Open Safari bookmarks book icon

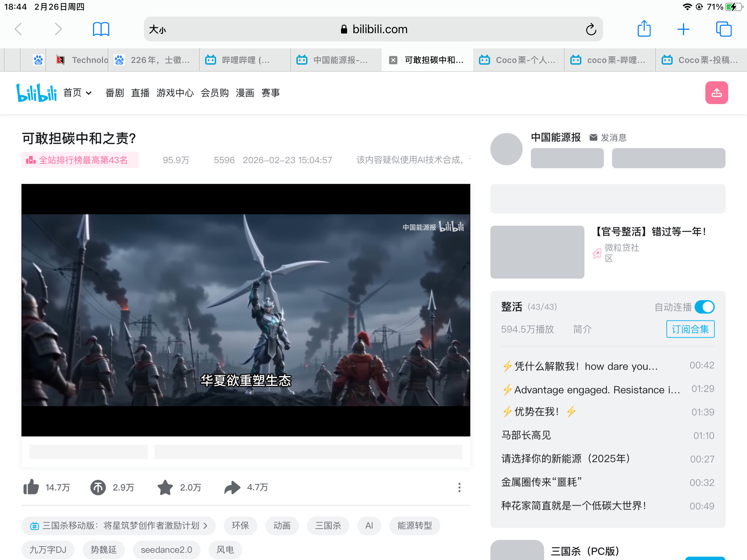click(x=101, y=29)
